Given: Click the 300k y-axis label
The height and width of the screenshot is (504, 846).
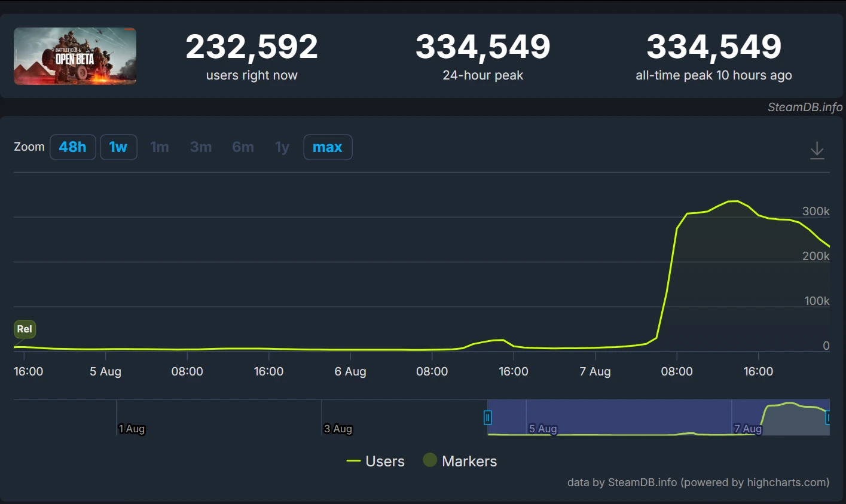Looking at the screenshot, I should click(x=816, y=211).
